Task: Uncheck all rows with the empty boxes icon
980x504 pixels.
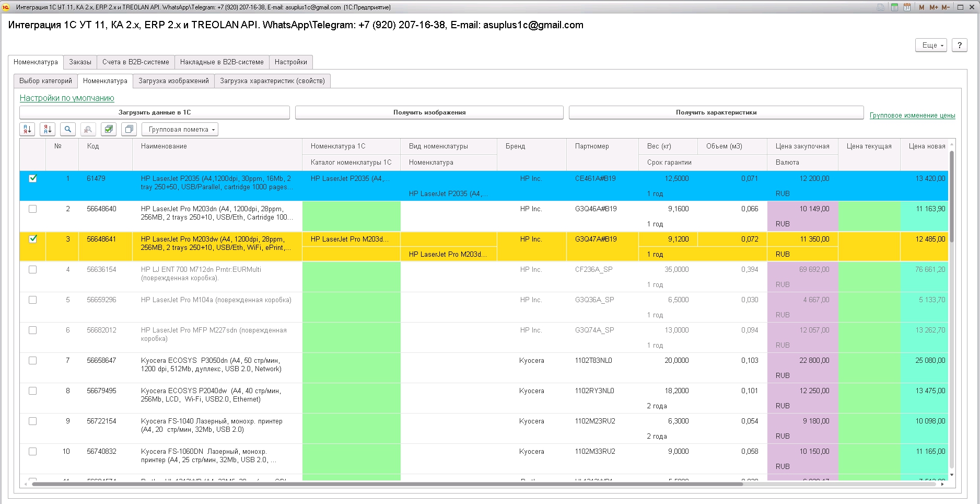Action: coord(129,129)
